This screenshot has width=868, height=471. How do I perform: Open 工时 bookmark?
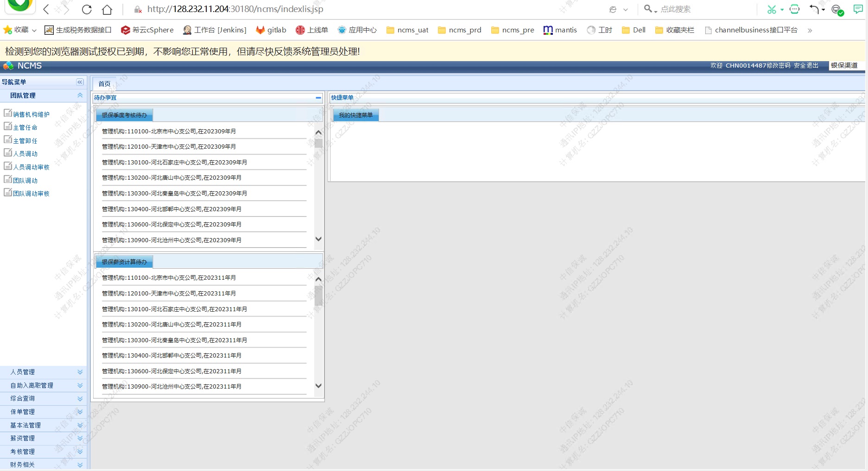(x=600, y=30)
